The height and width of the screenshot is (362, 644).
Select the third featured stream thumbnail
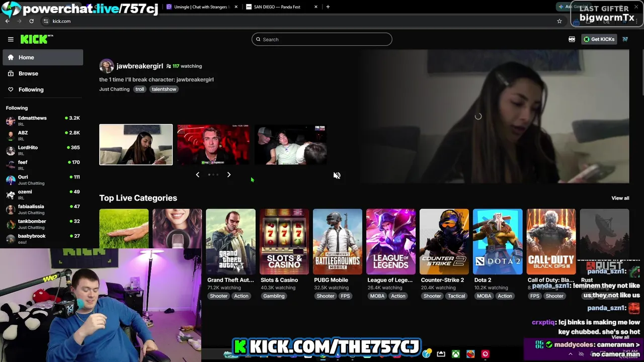click(291, 144)
